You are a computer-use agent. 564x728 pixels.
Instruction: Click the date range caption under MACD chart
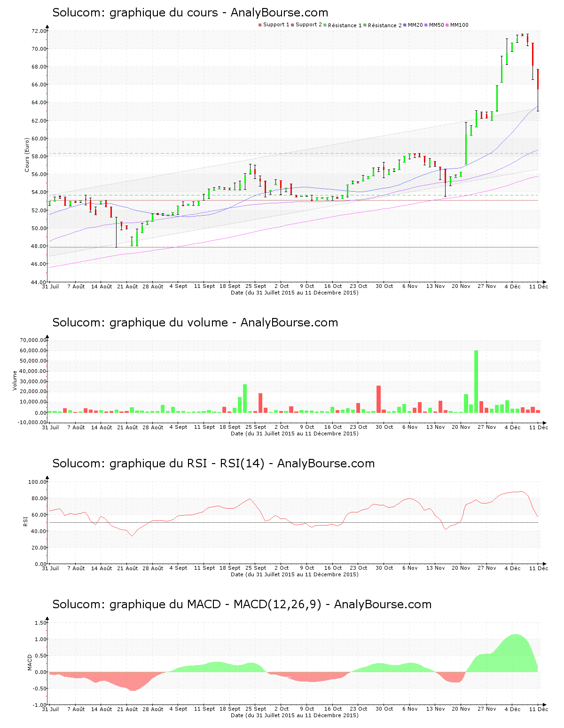click(x=295, y=715)
